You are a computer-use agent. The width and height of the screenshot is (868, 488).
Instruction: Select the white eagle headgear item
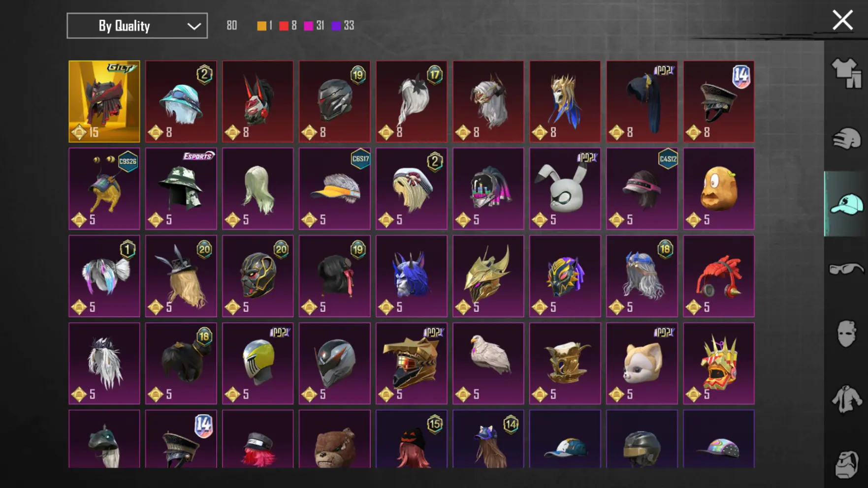[488, 363]
